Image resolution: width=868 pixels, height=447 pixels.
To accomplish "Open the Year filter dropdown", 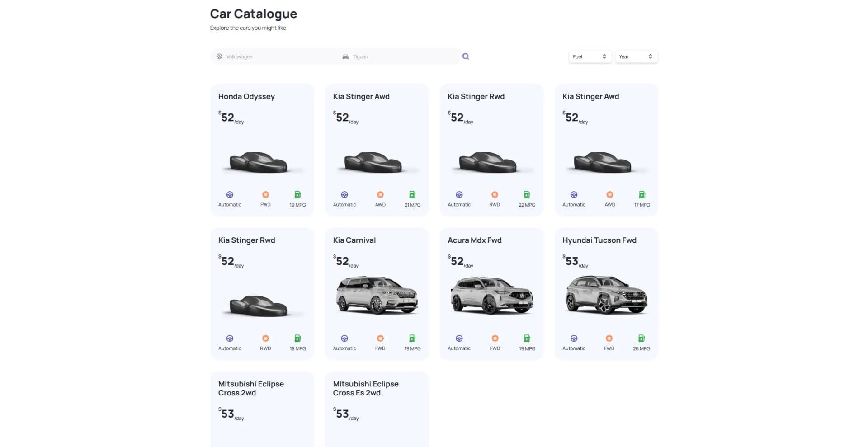I will 636,56.
